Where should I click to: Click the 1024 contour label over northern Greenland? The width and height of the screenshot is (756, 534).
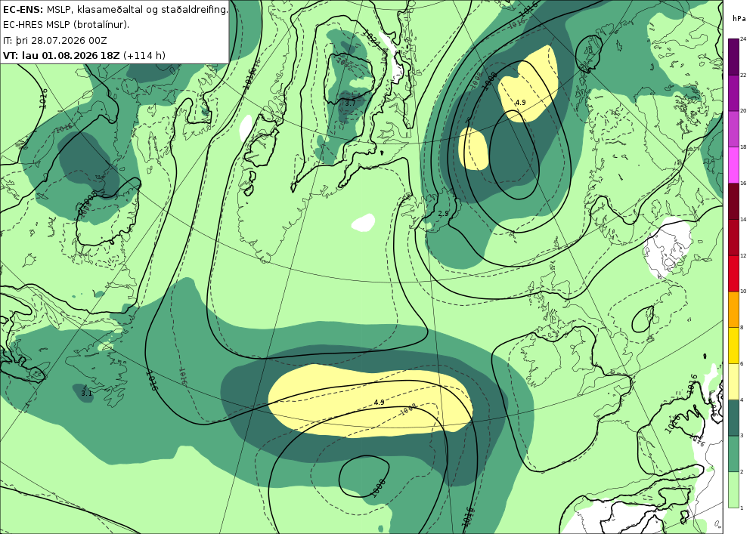pyautogui.click(x=370, y=38)
